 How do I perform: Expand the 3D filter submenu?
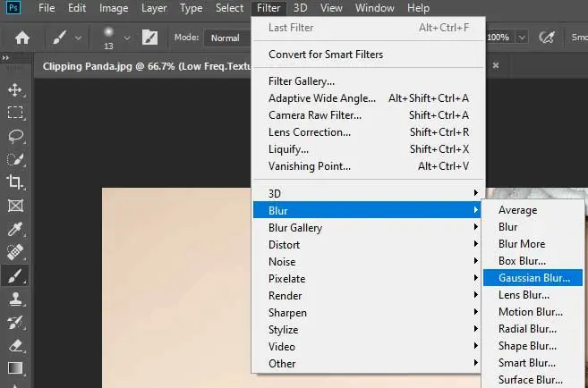[x=369, y=193]
